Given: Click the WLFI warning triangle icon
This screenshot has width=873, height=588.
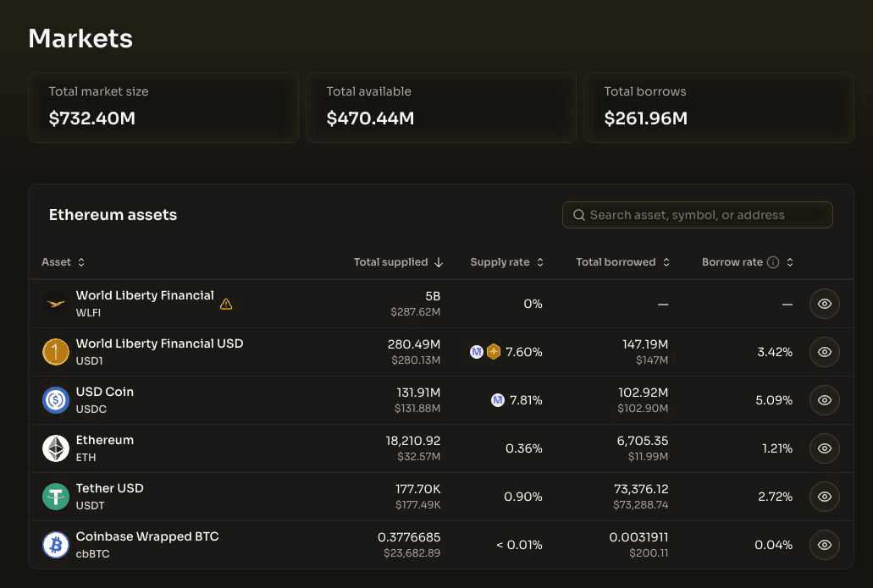Looking at the screenshot, I should 226,304.
